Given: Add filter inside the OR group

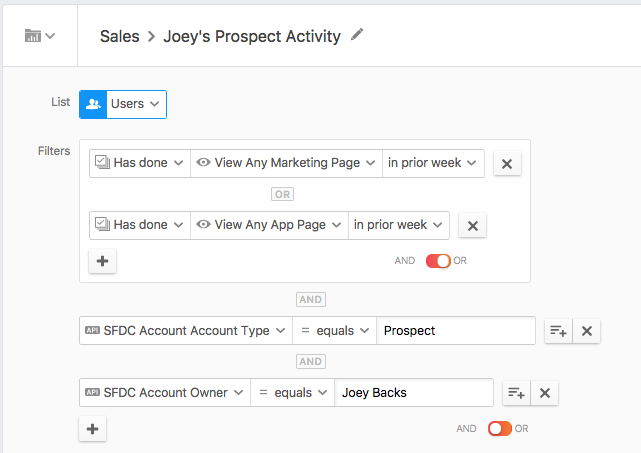Looking at the screenshot, I should coord(103,261).
